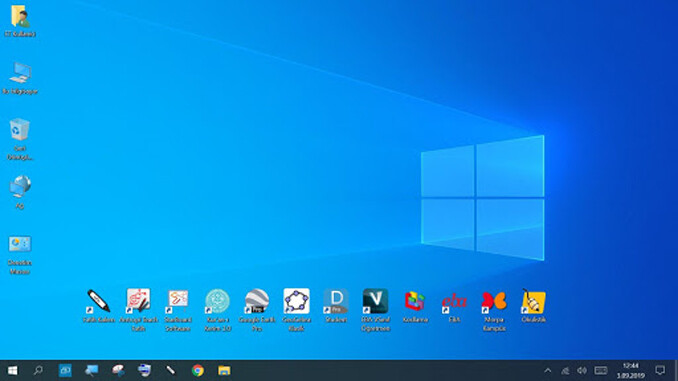
Task: Open the user folder icon at the top of the desktop
Action: click(20, 17)
